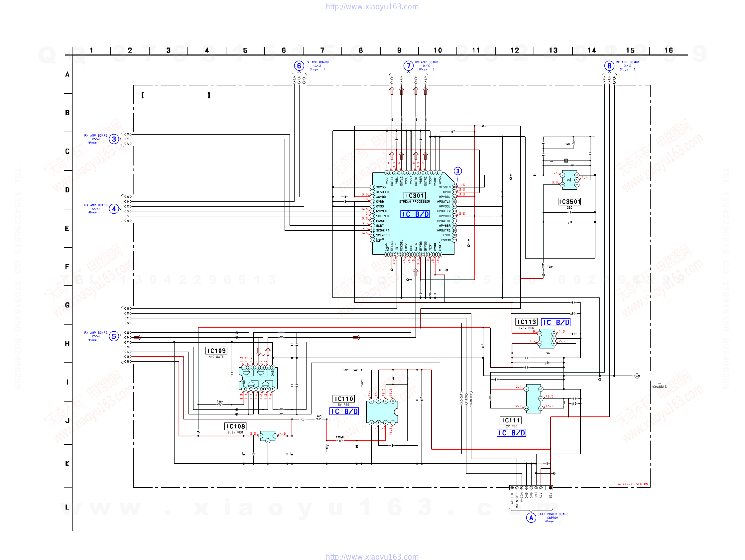745x560 pixels.
Task: Select the 3.3V REG caption
Action: (235, 432)
